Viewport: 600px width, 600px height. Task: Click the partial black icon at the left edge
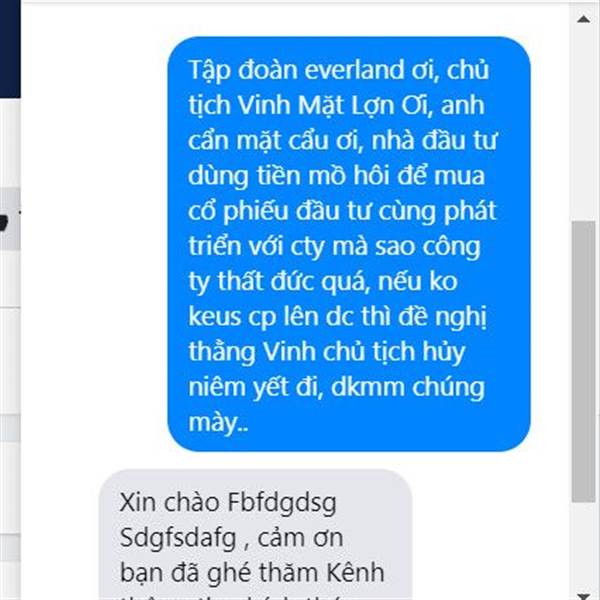pyautogui.click(x=3, y=222)
